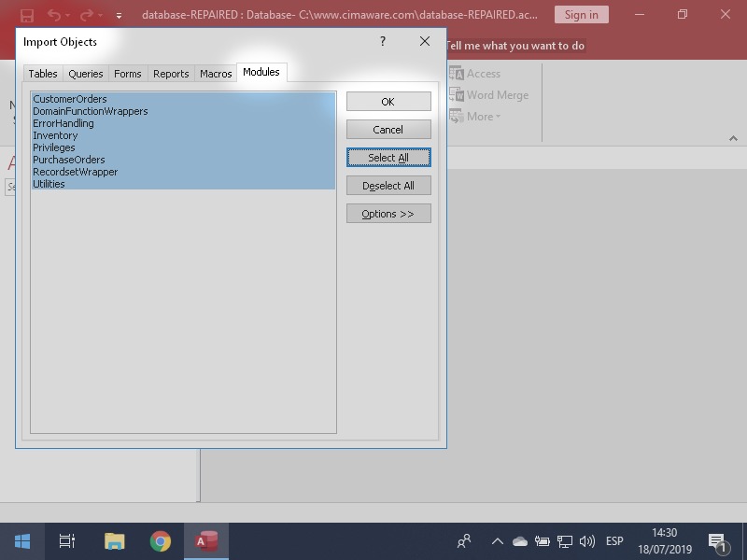Click the Access icon in taskbar
Screen dimensions: 747x560
(205, 541)
